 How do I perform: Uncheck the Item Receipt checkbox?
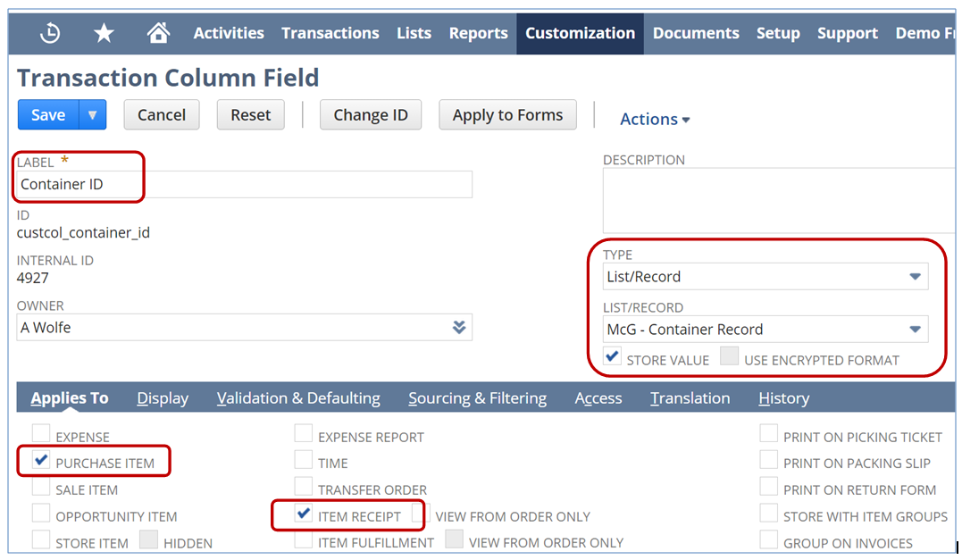coord(304,514)
